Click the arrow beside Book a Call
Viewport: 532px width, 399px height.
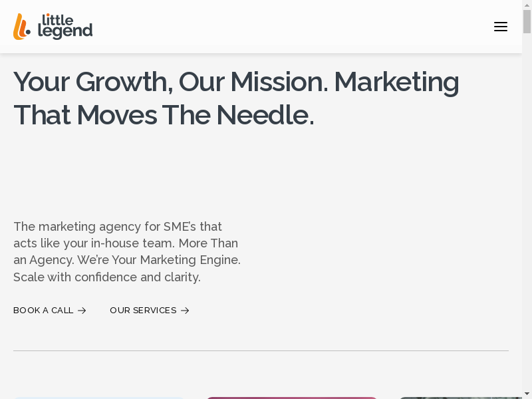82,311
